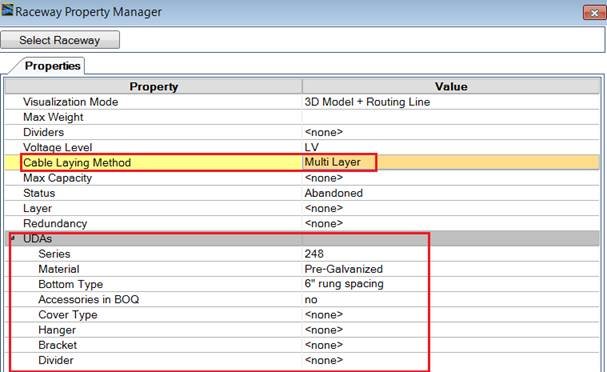Viewport: 607px width, 372px height.
Task: Set the Hanger value field
Action: pyautogui.click(x=451, y=330)
